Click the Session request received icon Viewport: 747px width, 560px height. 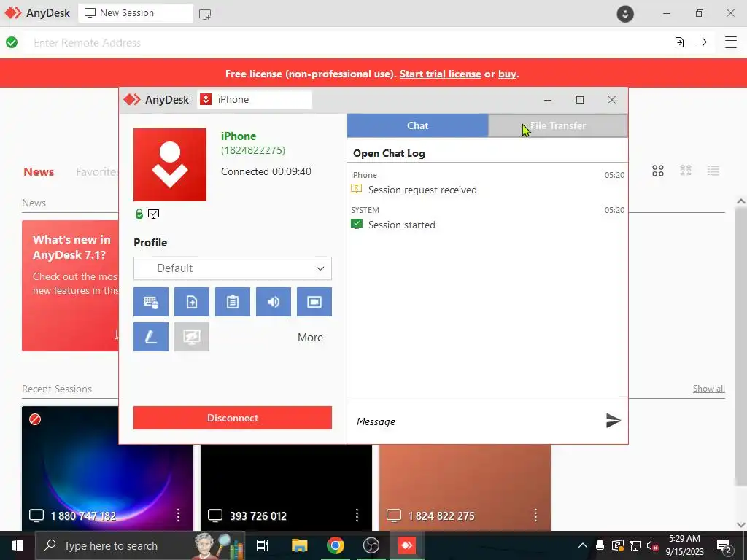tap(356, 189)
